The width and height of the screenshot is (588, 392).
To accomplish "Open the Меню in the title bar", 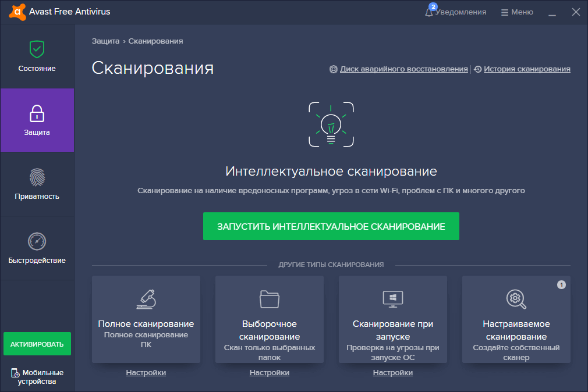I will (x=516, y=12).
